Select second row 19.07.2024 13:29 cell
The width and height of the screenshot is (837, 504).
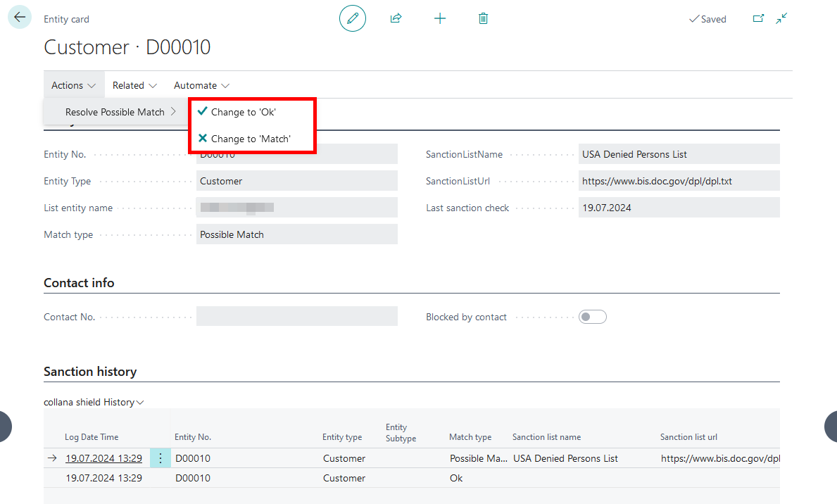103,478
